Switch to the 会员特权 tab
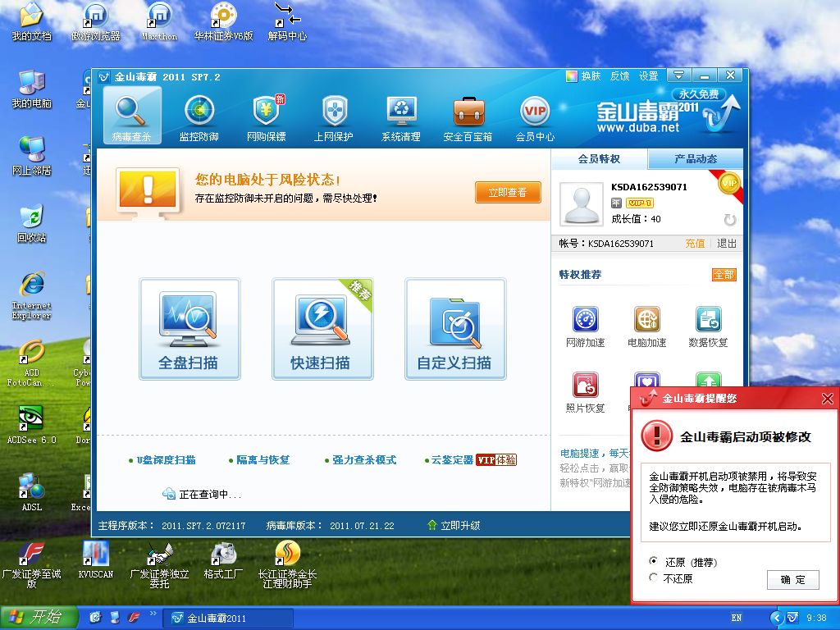Viewport: 840px width, 630px height. coord(599,159)
